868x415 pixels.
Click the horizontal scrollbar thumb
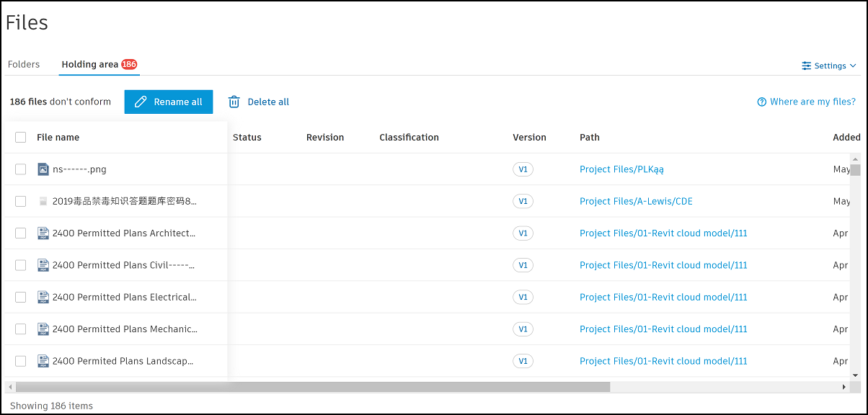310,387
